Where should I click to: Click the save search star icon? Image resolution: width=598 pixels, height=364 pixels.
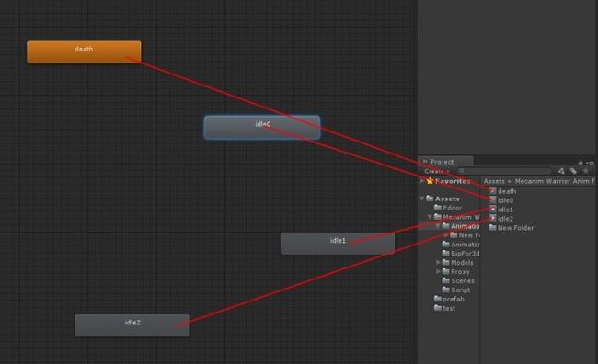585,171
